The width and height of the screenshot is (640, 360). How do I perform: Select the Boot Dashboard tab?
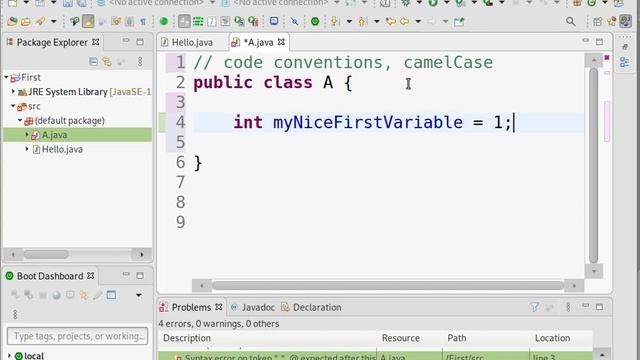click(49, 276)
